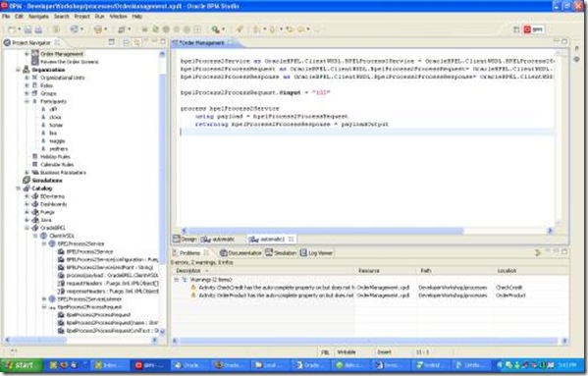Screen dimensions: 588x376
Task: Open the Simulation tab
Action: click(x=281, y=253)
